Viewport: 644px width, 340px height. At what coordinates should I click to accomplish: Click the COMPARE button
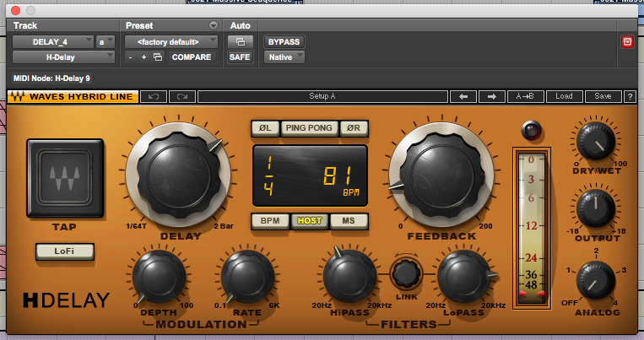pyautogui.click(x=192, y=57)
